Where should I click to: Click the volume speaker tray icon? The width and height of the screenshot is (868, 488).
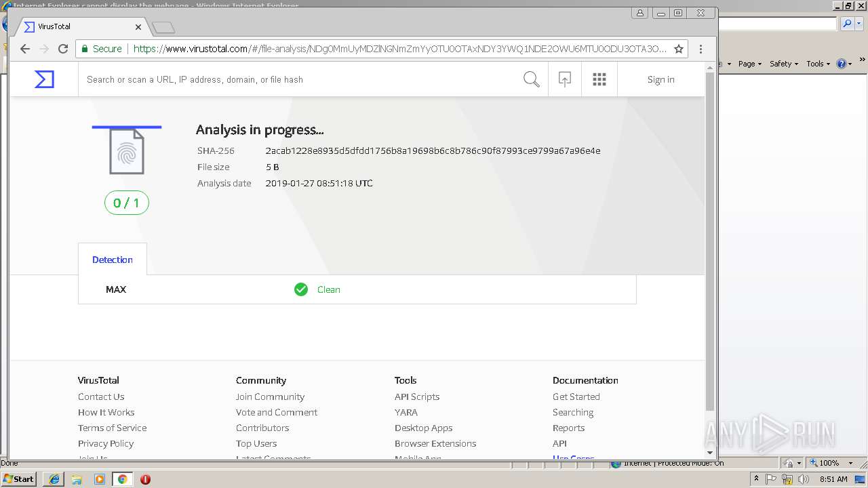[x=804, y=479]
